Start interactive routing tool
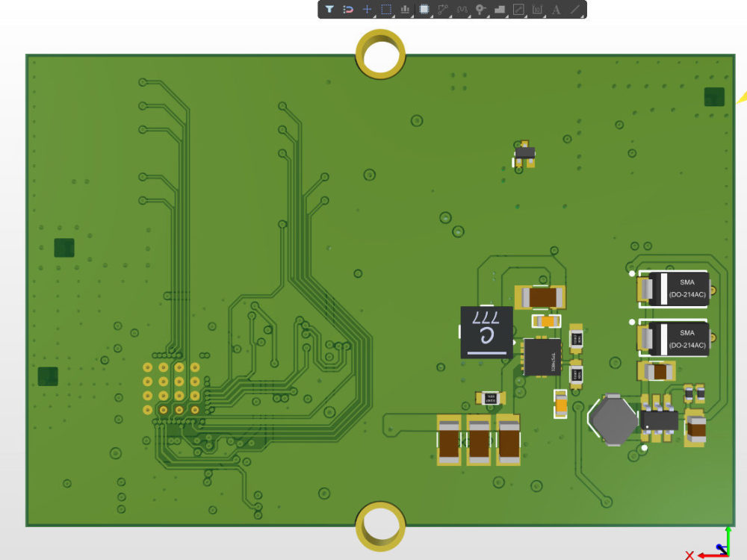Screen dimensions: 747x560 443,9
